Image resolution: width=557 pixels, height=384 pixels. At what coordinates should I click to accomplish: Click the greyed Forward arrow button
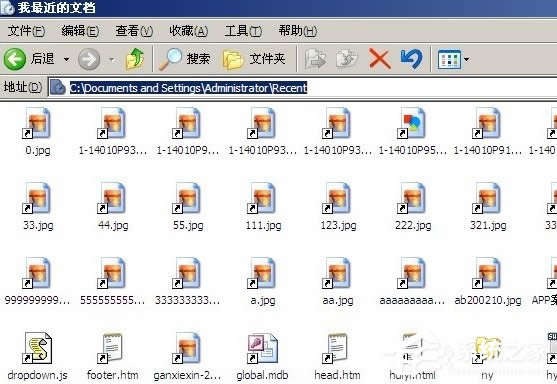click(x=89, y=59)
